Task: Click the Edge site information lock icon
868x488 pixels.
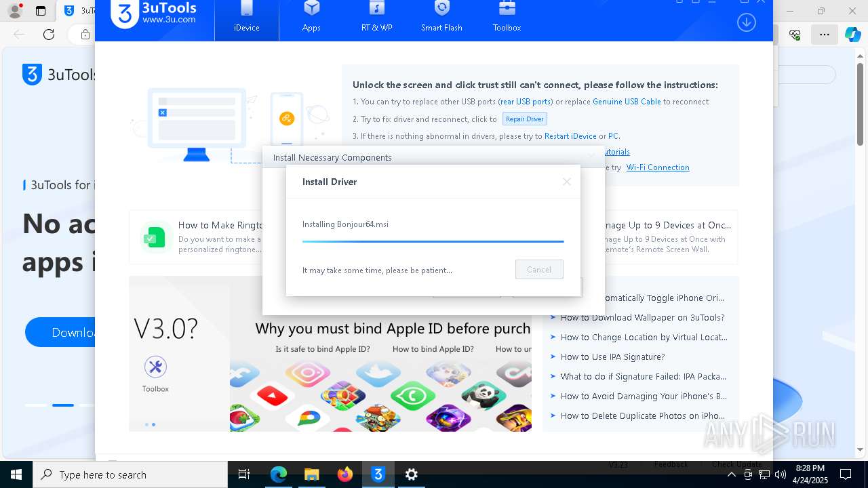Action: tap(85, 35)
